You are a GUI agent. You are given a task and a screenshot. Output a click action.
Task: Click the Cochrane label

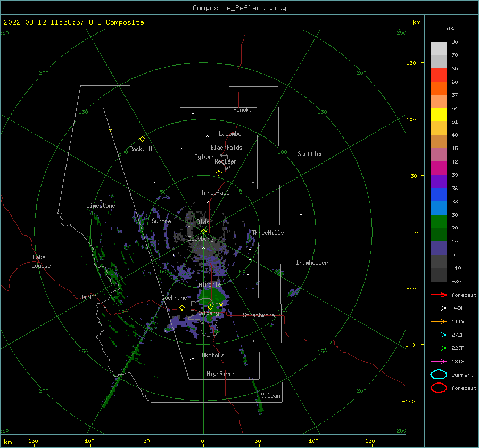(x=174, y=298)
